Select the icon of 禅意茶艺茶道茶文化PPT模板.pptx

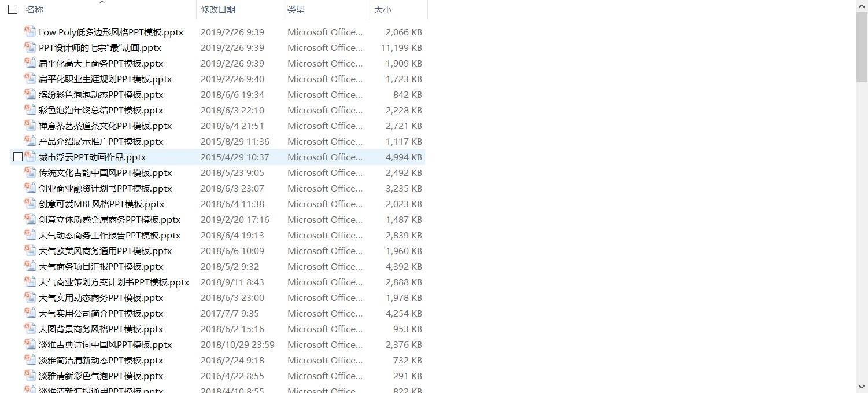click(30, 126)
